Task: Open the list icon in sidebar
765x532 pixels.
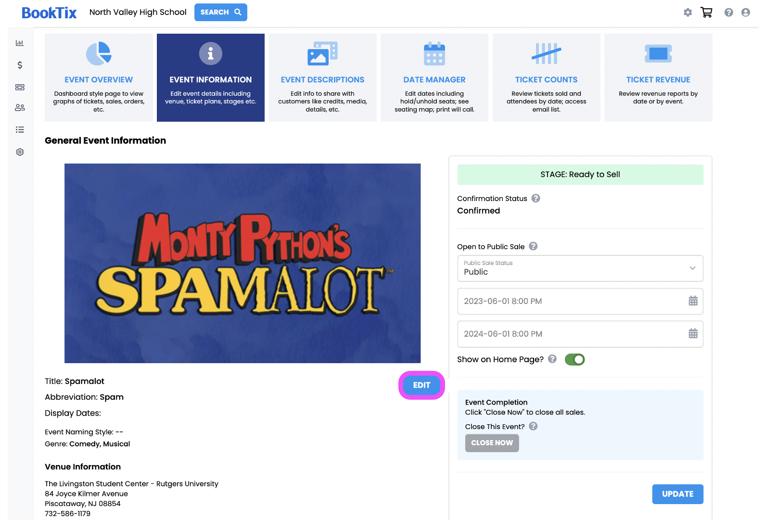Action: click(x=20, y=129)
